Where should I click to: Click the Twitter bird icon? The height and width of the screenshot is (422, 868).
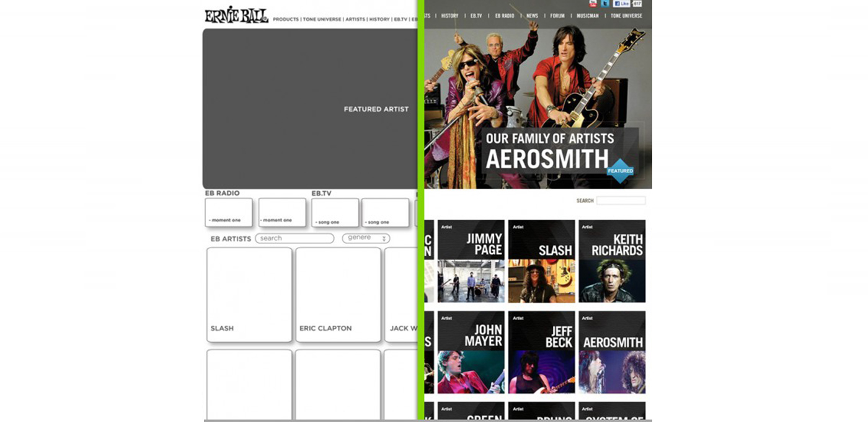pyautogui.click(x=605, y=4)
